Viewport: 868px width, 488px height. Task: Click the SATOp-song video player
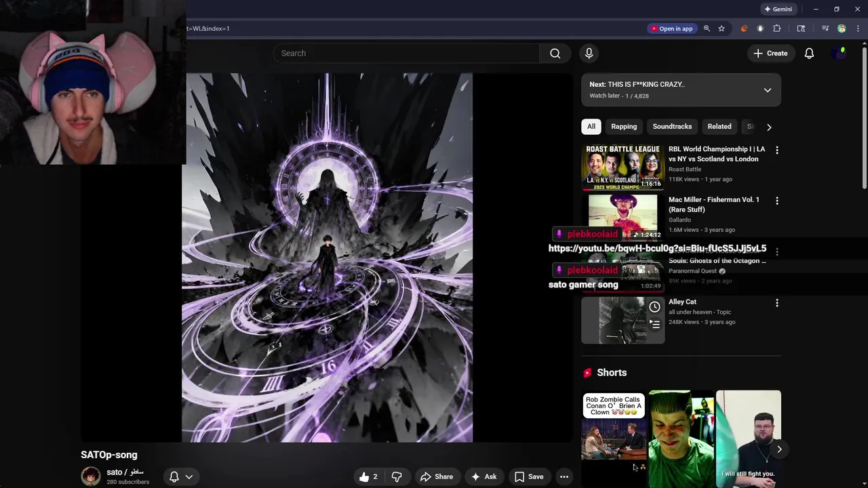(x=327, y=258)
